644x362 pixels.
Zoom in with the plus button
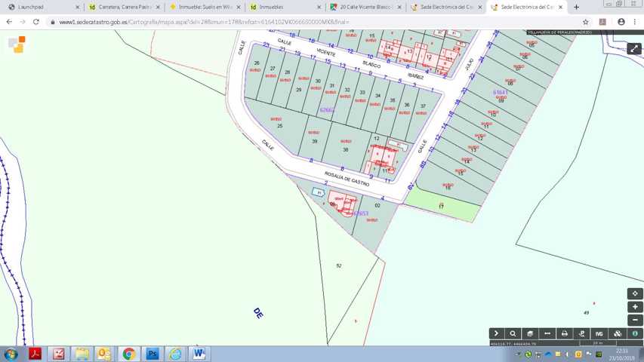click(x=635, y=307)
